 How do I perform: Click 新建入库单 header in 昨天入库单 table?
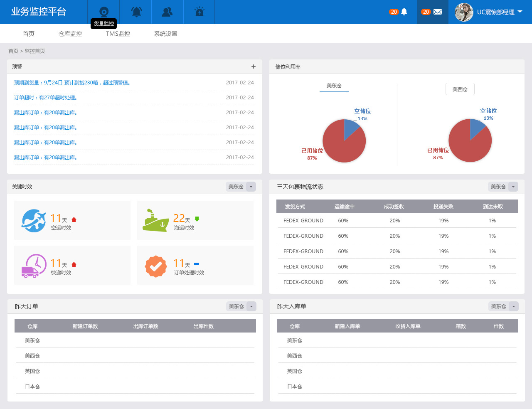click(x=347, y=326)
